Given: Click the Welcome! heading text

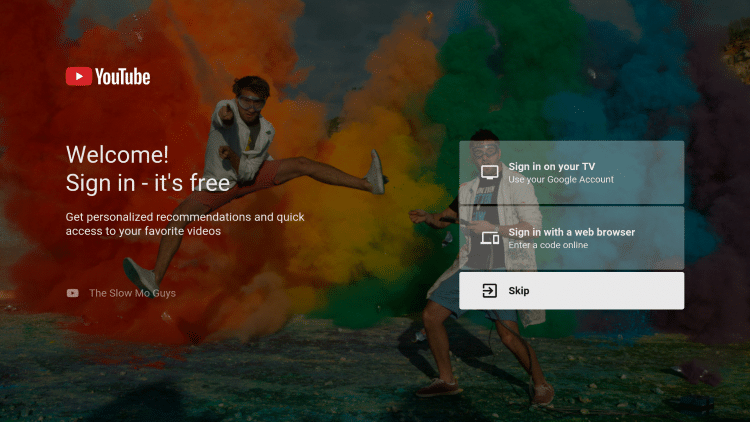Looking at the screenshot, I should tap(117, 155).
